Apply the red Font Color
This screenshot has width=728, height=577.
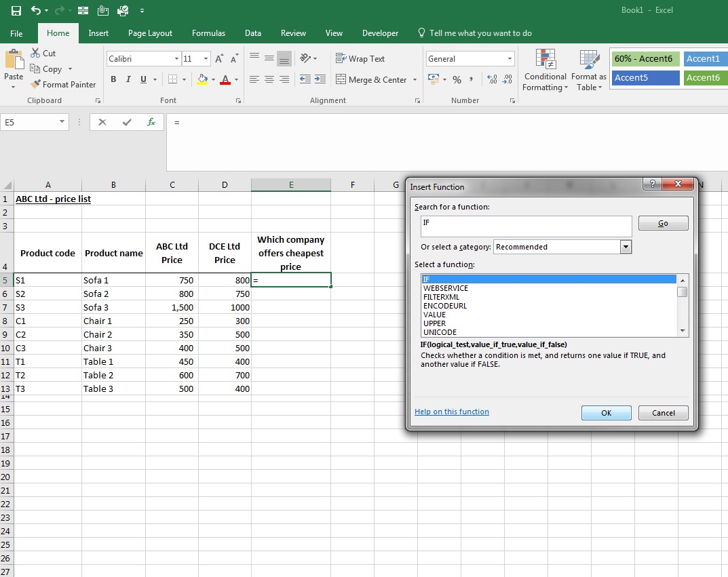(225, 79)
